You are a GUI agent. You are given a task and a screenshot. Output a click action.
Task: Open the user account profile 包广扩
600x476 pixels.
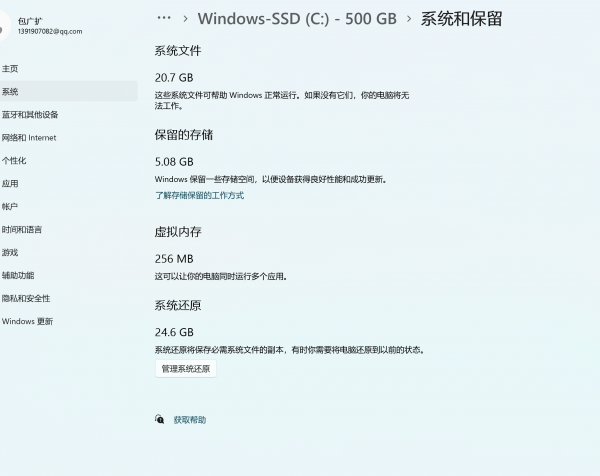click(x=30, y=21)
